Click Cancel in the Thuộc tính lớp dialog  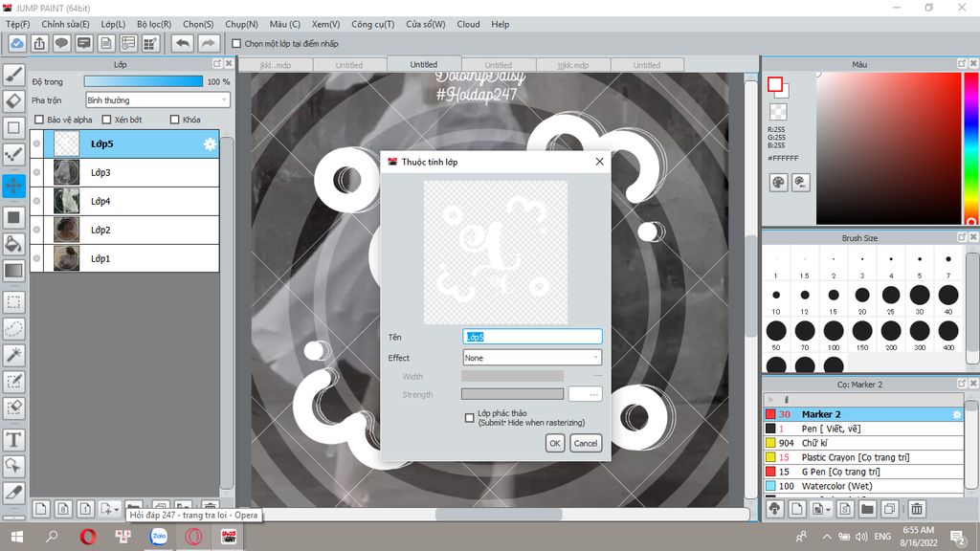pyautogui.click(x=586, y=443)
